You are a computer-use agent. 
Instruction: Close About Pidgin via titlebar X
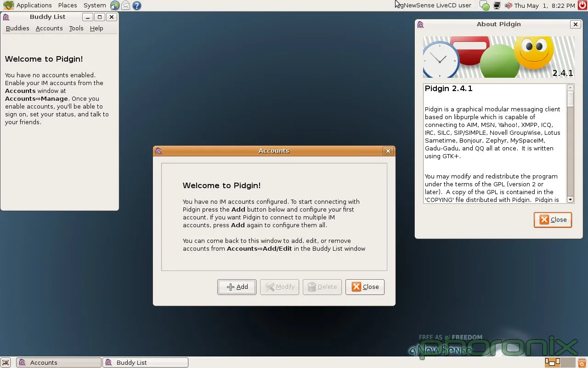(575, 24)
